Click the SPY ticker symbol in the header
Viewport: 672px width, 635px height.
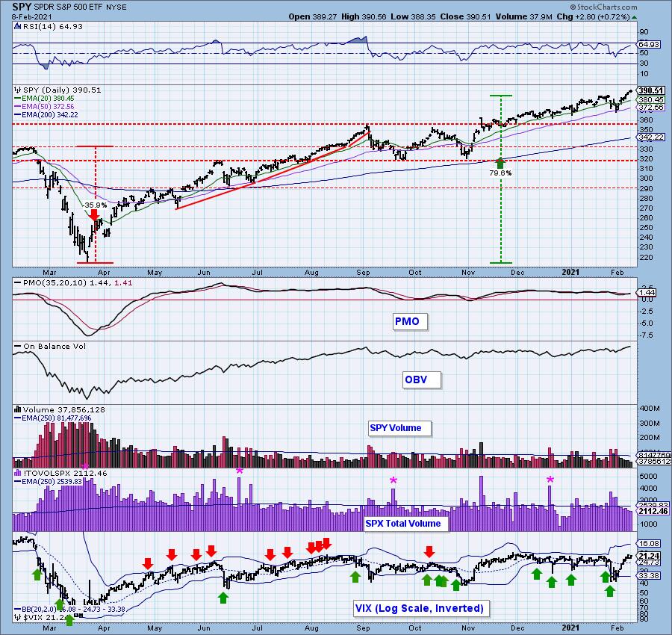tap(22, 7)
